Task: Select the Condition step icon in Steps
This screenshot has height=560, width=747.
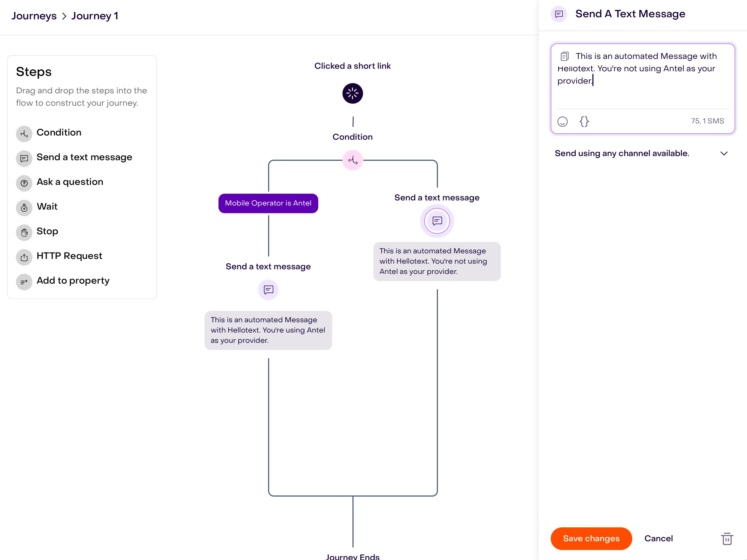Action: coord(24,134)
